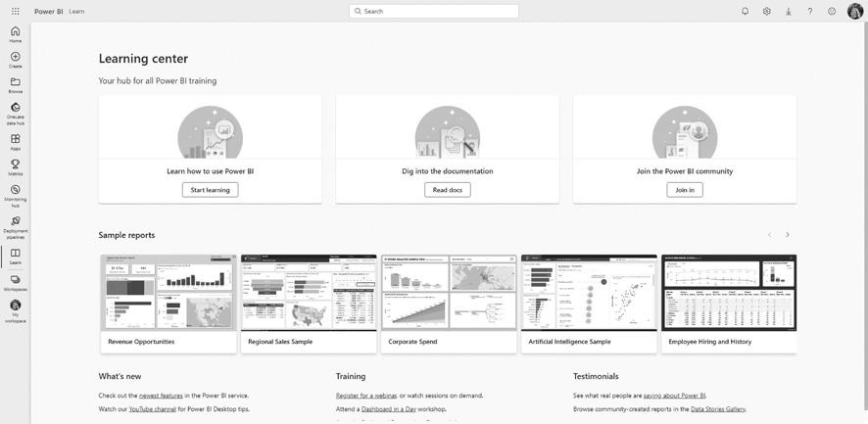Open Revenue Opportunities sample report
Screen dimensions: 868x424
point(169,304)
